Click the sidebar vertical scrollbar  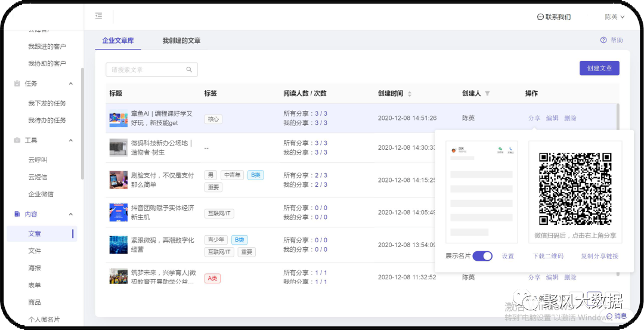point(82,124)
